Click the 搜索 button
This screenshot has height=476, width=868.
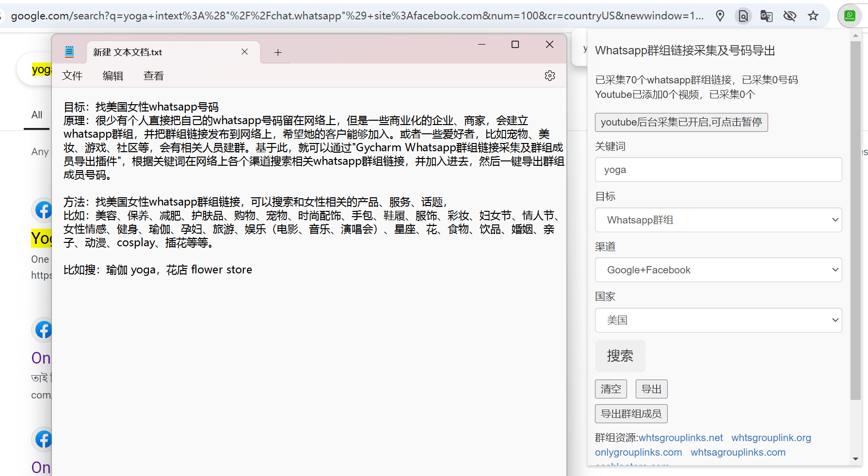(x=620, y=356)
